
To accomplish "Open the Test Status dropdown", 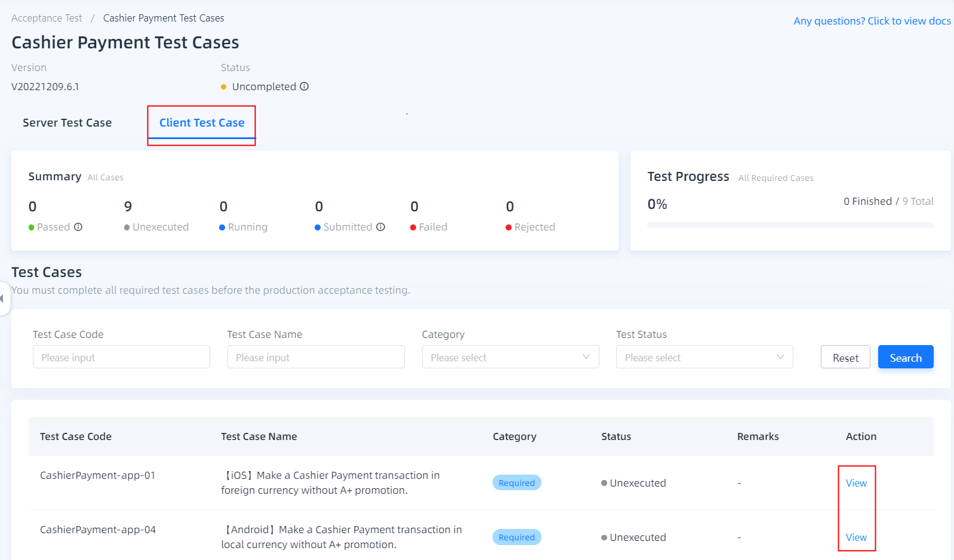I will coord(704,357).
